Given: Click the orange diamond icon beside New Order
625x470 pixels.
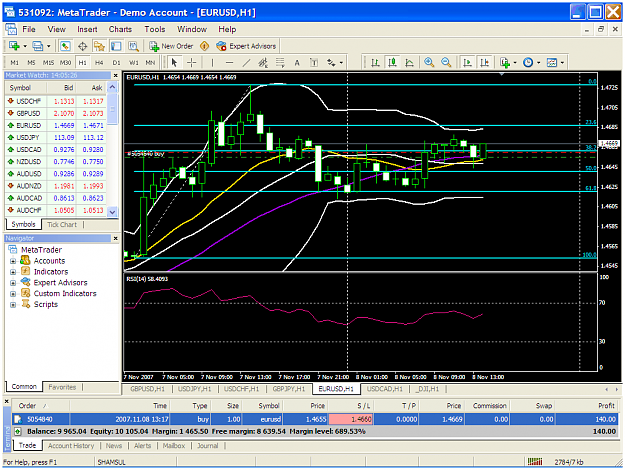Looking at the screenshot, I should coord(204,46).
